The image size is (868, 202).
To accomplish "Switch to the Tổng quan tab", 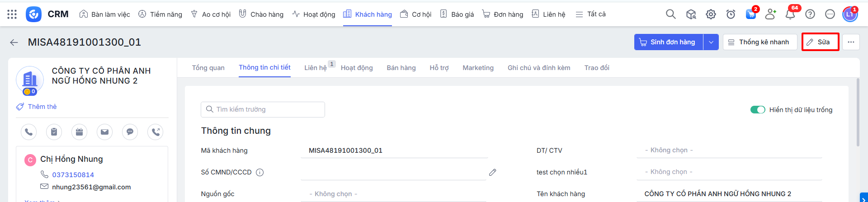I will point(208,68).
